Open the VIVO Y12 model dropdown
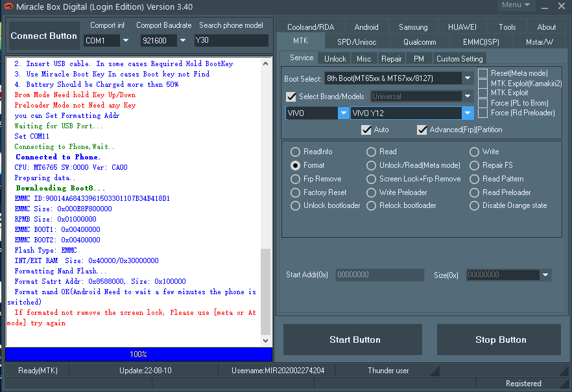 468,113
